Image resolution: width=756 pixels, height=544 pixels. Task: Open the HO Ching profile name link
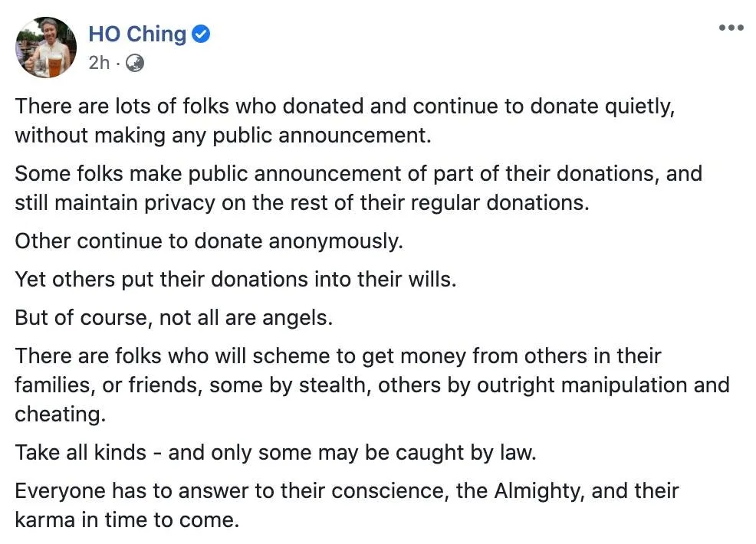tap(137, 34)
